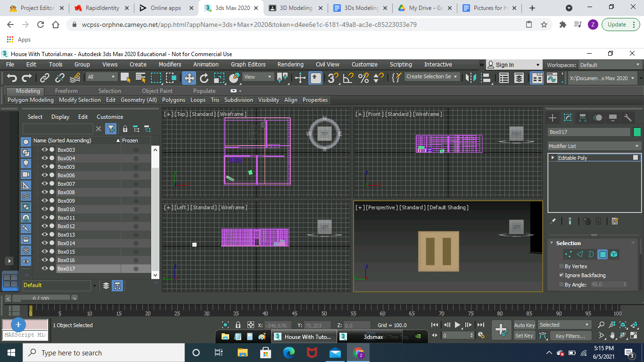Switch to Modify panel tab icon
This screenshot has height=362, width=644.
tap(568, 118)
